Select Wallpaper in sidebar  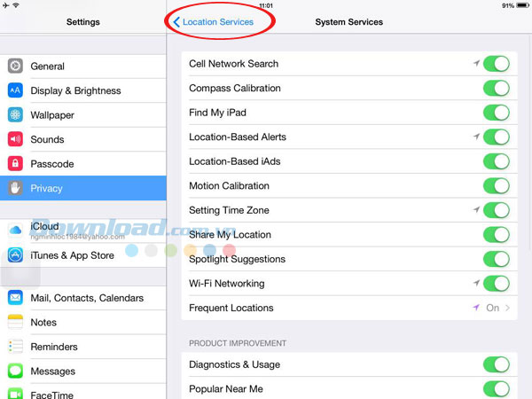[83, 115]
